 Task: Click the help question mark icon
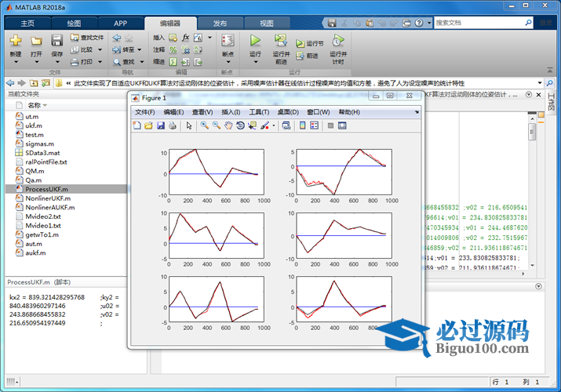tap(419, 23)
